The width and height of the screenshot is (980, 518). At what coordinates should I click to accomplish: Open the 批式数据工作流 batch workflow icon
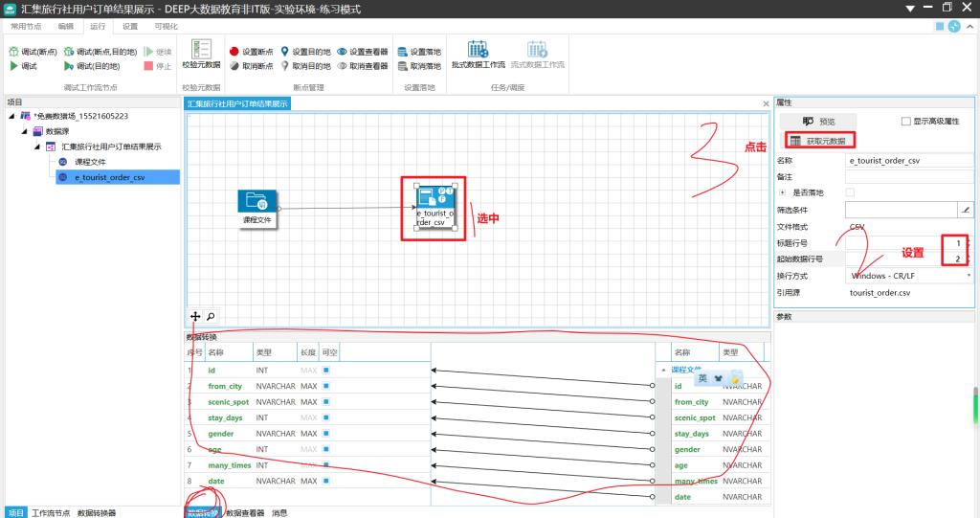478,50
